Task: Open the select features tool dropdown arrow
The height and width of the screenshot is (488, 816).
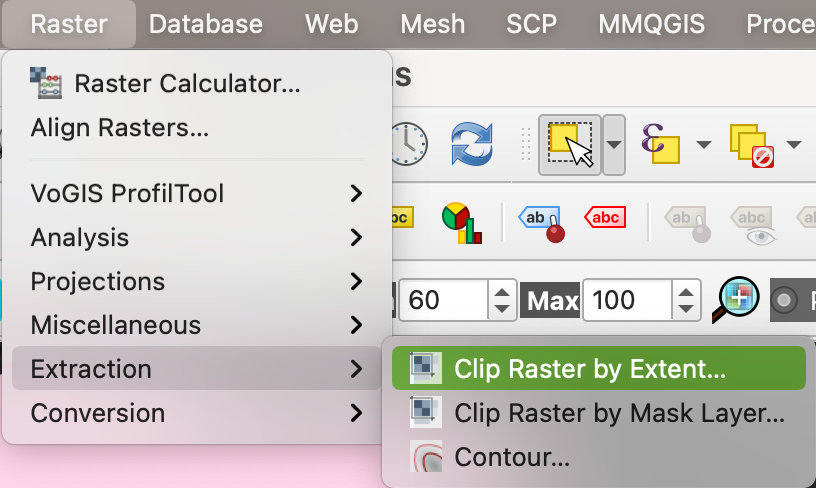Action: click(x=614, y=145)
